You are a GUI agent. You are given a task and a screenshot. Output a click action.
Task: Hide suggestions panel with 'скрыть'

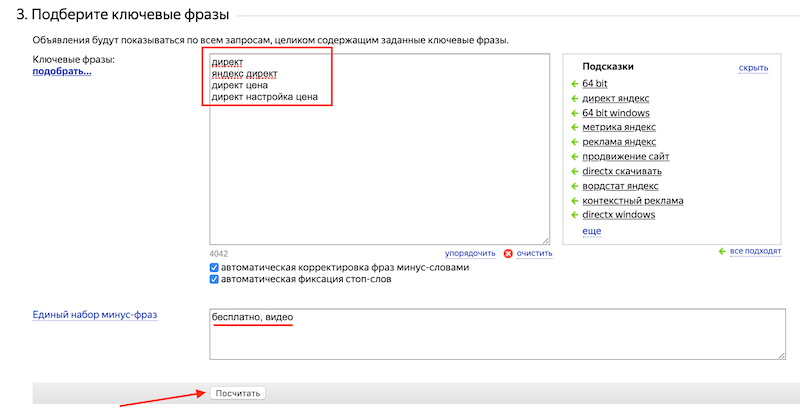(x=752, y=68)
